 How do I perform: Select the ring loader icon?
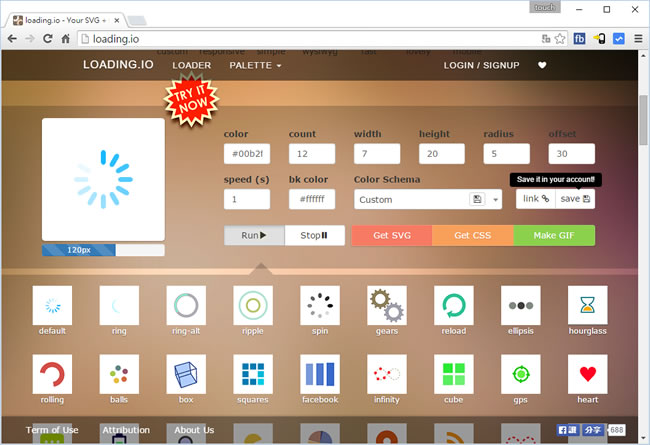(119, 305)
